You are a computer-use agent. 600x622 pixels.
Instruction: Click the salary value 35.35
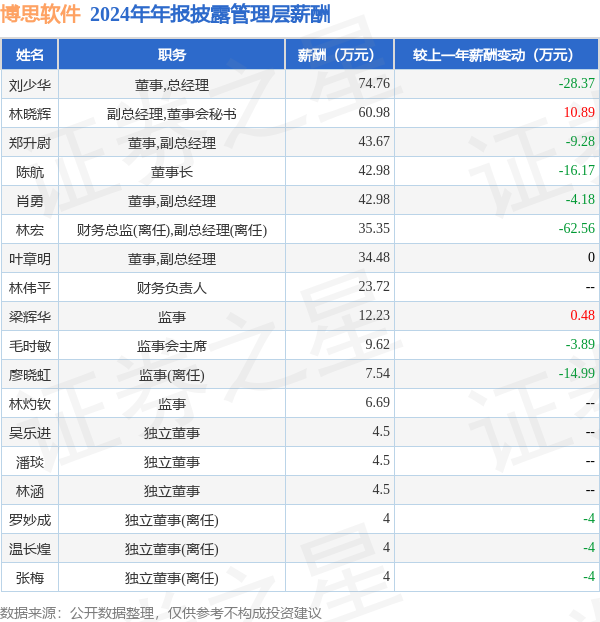pyautogui.click(x=374, y=228)
